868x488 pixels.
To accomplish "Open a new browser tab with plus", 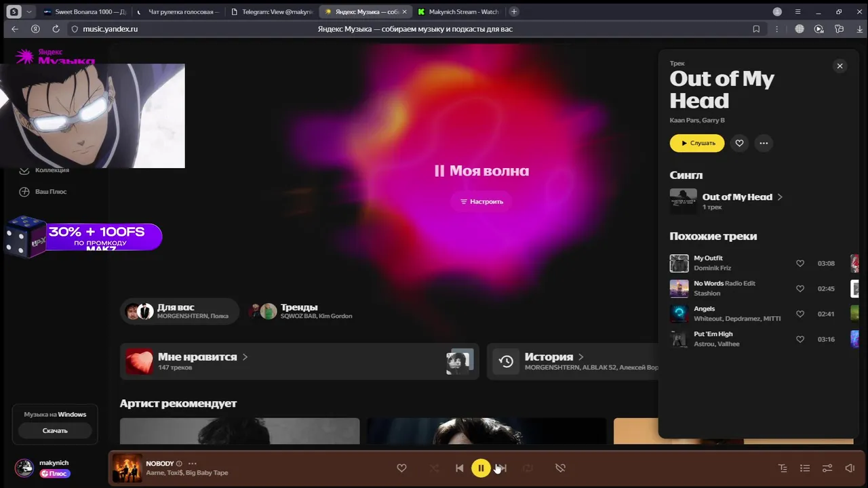I will coord(514,12).
